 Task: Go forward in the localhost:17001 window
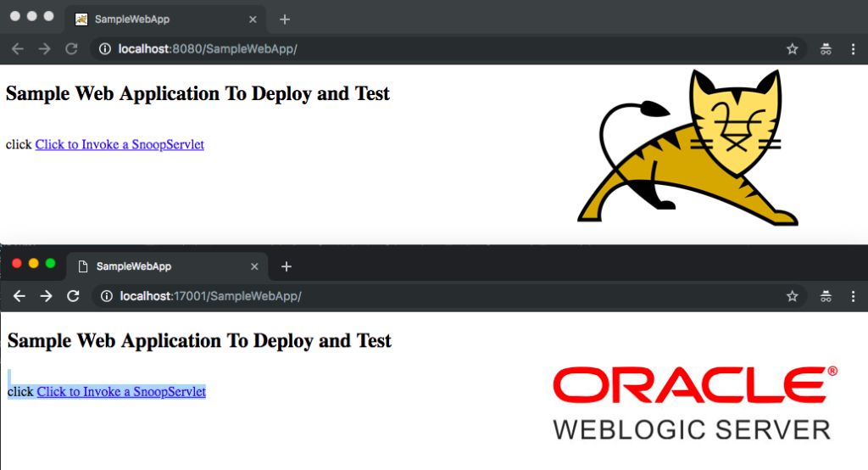[x=47, y=296]
